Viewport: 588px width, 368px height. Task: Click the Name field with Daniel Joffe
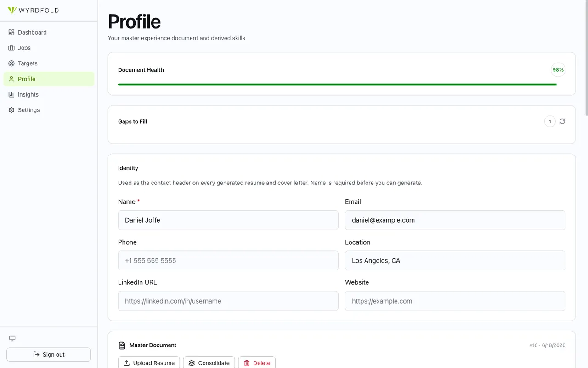click(x=228, y=220)
